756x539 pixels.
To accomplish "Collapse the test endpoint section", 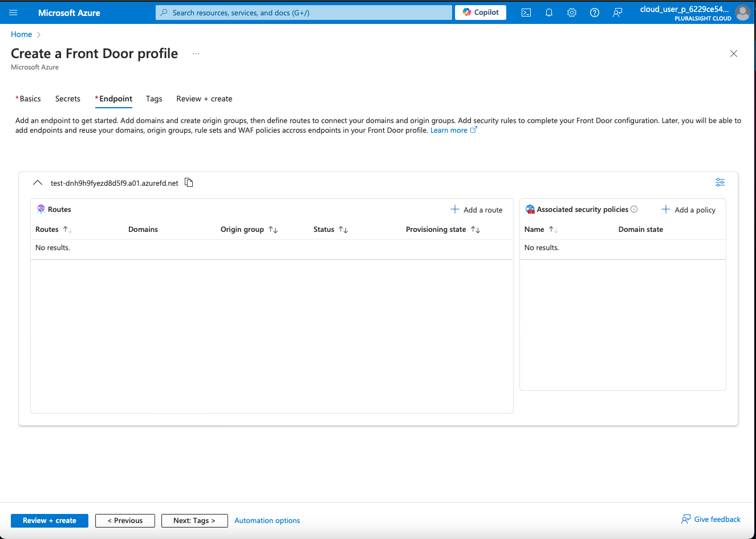I will pos(38,183).
